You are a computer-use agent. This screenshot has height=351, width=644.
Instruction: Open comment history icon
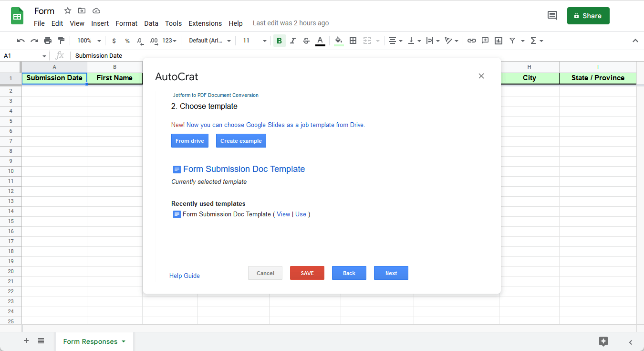coord(552,16)
